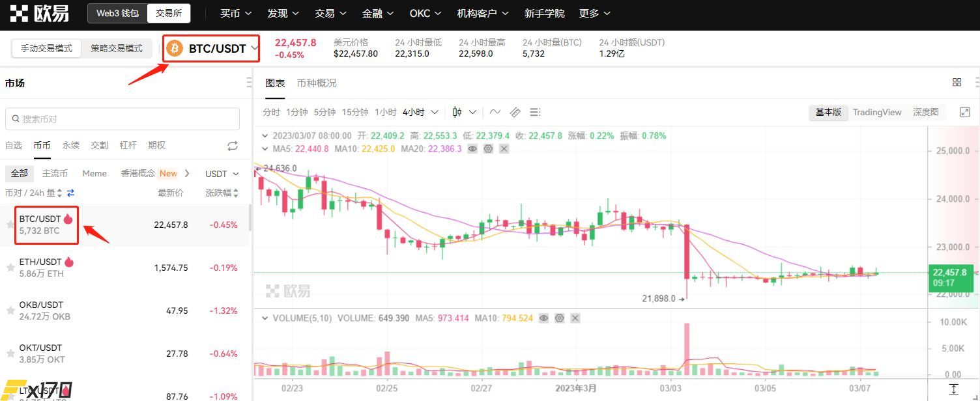Screen dimensions: 980x401
Task: Click the refresh swap icon in market tabs
Action: click(233, 146)
